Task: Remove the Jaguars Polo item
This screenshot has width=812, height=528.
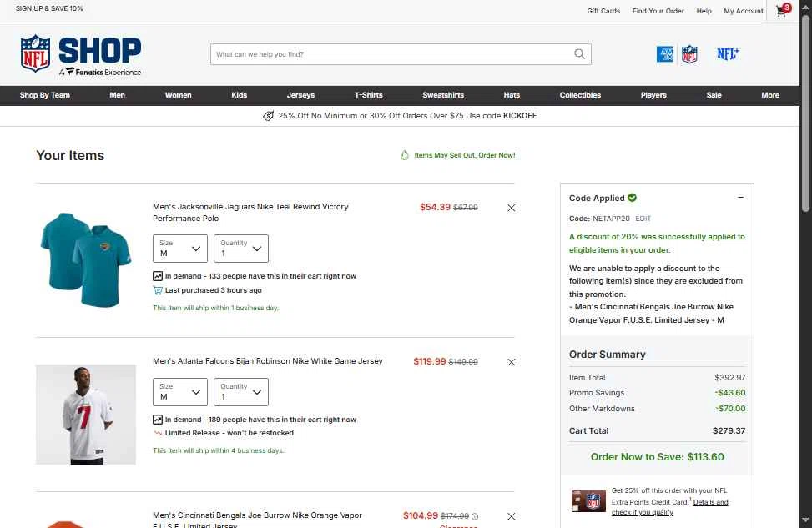Action: pos(511,208)
